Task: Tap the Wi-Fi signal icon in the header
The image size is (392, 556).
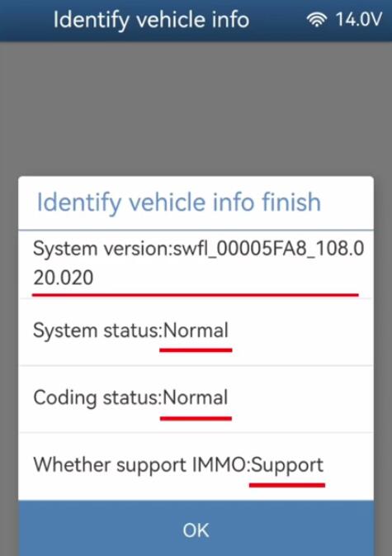Action: pos(317,19)
